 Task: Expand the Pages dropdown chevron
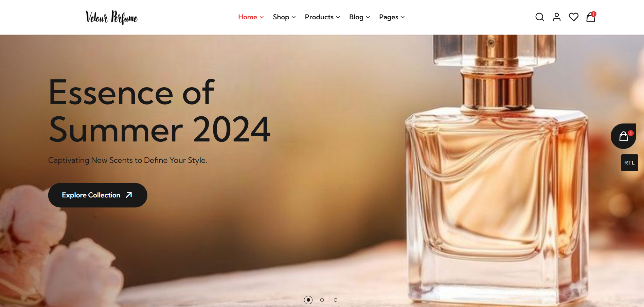[x=402, y=17]
